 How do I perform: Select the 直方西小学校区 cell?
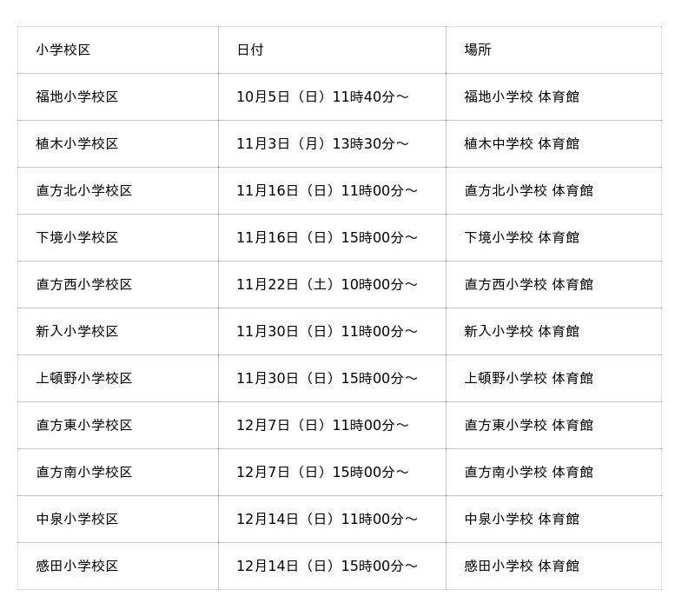coord(84,285)
